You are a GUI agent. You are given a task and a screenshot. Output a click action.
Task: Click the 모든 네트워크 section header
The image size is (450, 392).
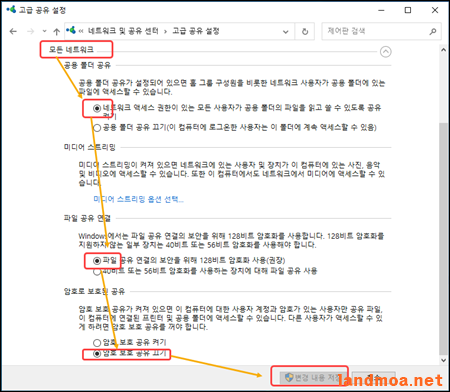pyautogui.click(x=71, y=50)
